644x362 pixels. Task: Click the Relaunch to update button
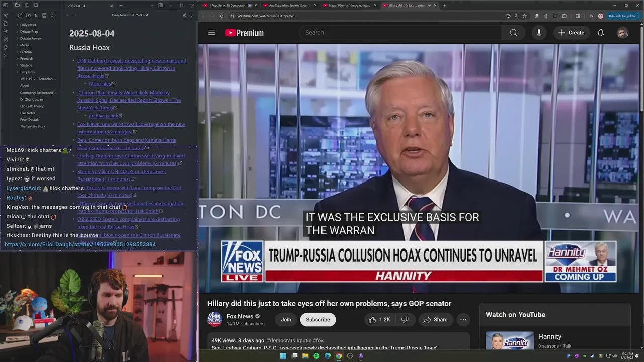click(x=622, y=16)
